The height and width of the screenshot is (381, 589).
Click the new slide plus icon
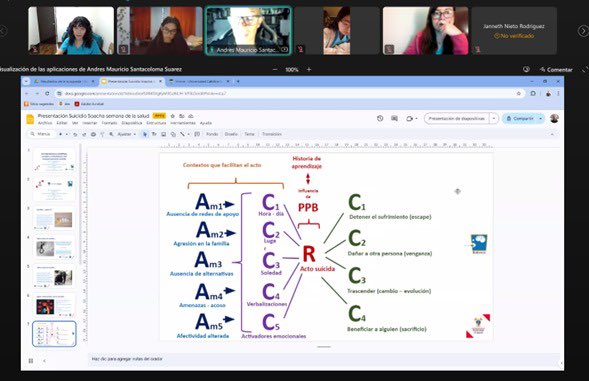coord(60,134)
